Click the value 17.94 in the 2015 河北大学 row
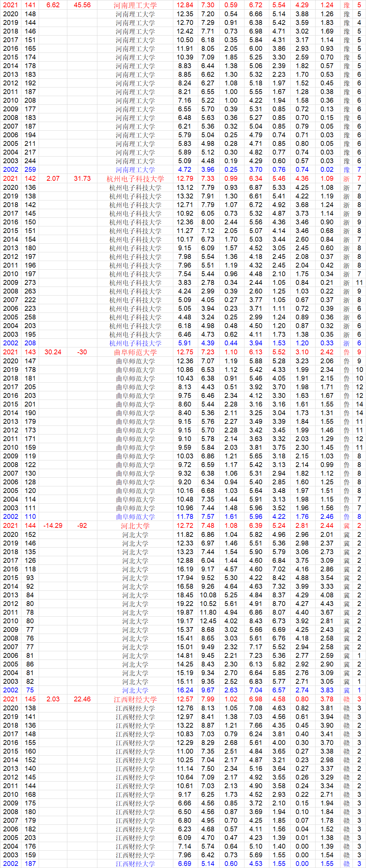This screenshot has width=366, height=868. [x=185, y=578]
